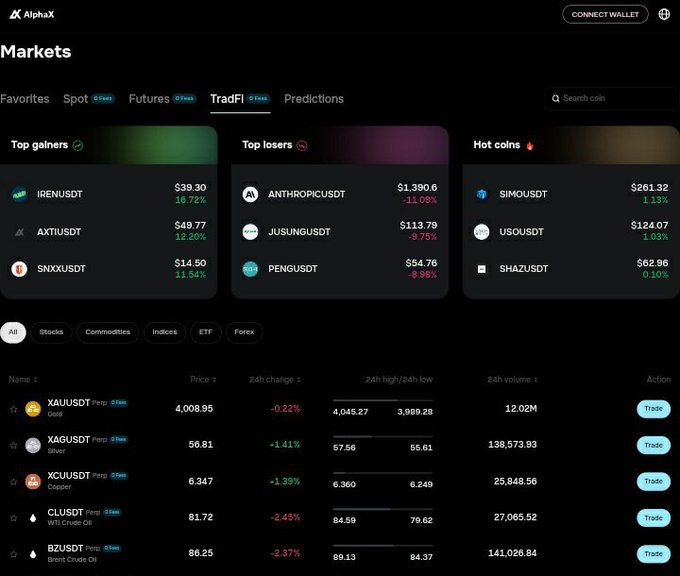Click the XAGUSDT silver icon
Viewport: 680px width, 576px height.
point(33,445)
